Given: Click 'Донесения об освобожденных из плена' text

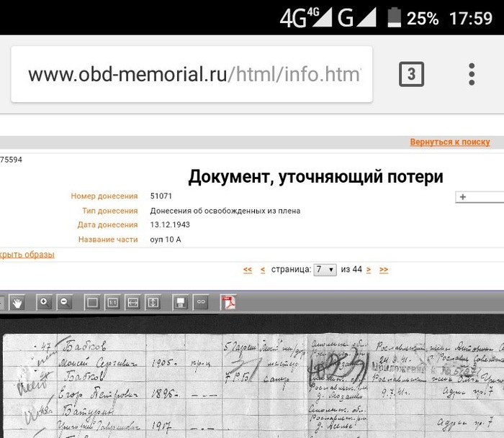Looking at the screenshot, I should 225,211.
